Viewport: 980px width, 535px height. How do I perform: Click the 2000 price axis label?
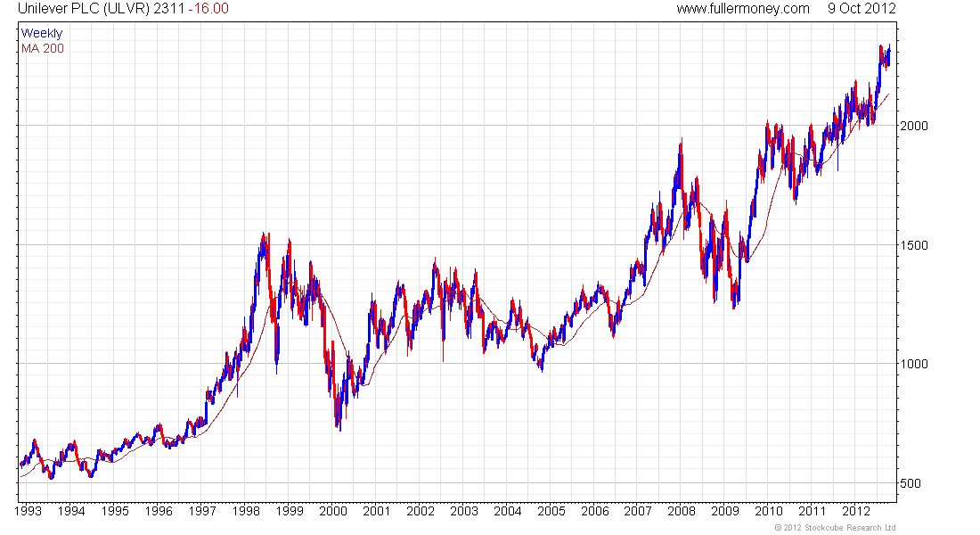point(914,126)
